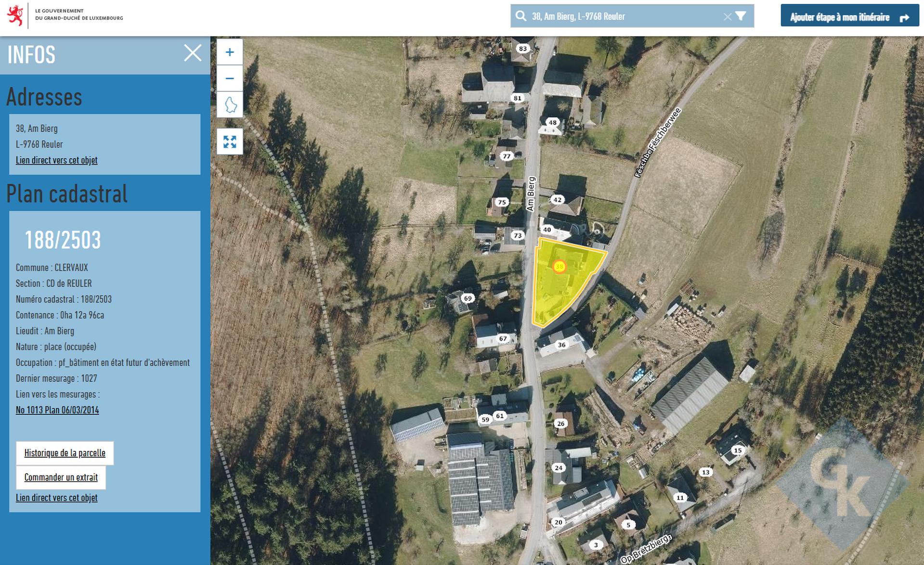The image size is (924, 565).
Task: Open address Lien direct vers cet objet
Action: coord(57,160)
